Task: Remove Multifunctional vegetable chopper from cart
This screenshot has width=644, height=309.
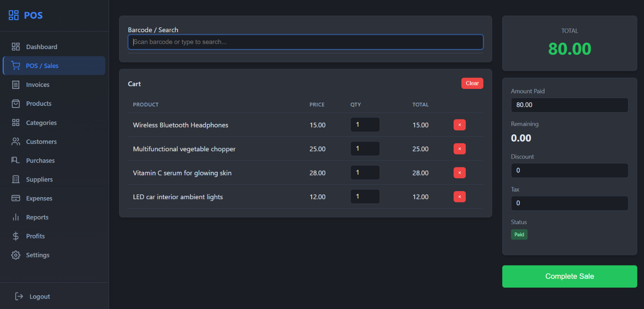Action: point(460,149)
